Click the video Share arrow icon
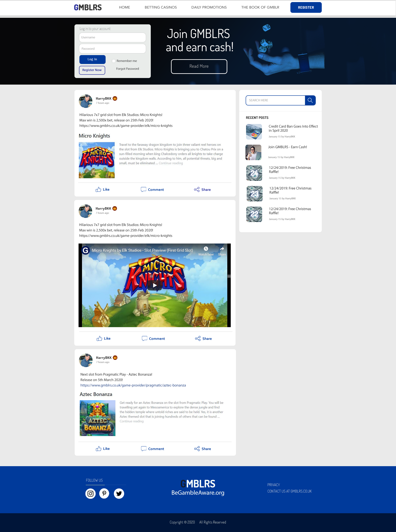The height and width of the screenshot is (532, 396). (222, 249)
